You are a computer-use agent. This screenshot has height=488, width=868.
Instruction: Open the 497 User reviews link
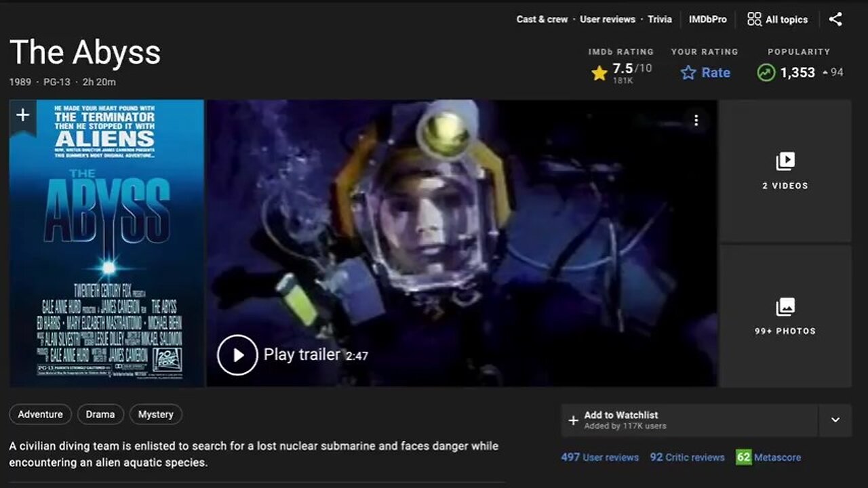click(600, 457)
